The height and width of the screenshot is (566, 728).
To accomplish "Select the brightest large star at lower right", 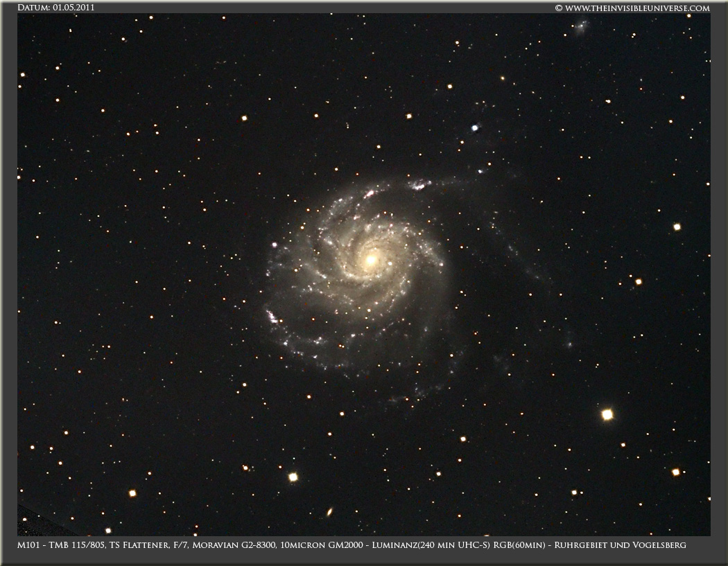I will tap(607, 414).
